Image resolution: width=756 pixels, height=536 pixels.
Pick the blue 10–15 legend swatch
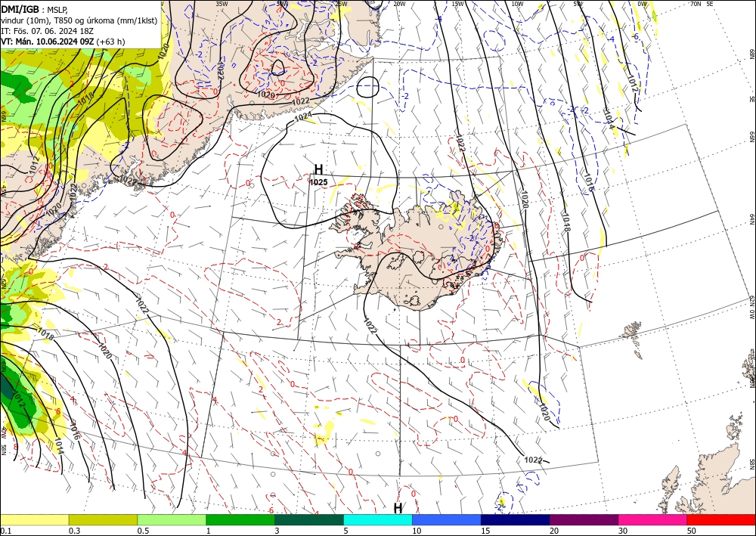click(x=447, y=519)
